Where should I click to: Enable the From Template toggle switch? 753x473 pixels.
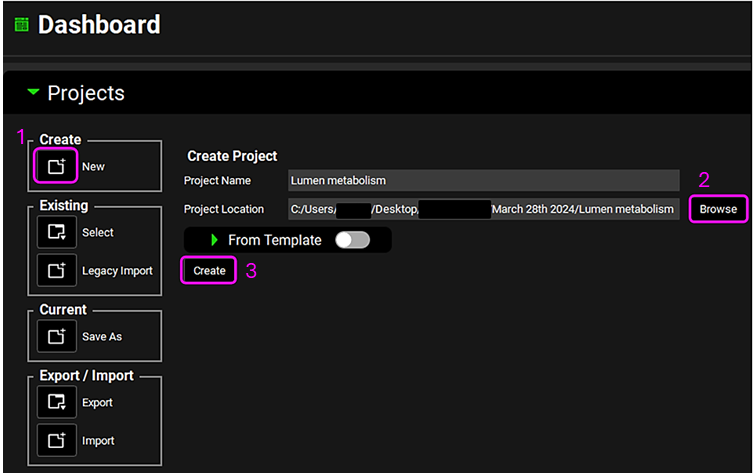(x=352, y=240)
